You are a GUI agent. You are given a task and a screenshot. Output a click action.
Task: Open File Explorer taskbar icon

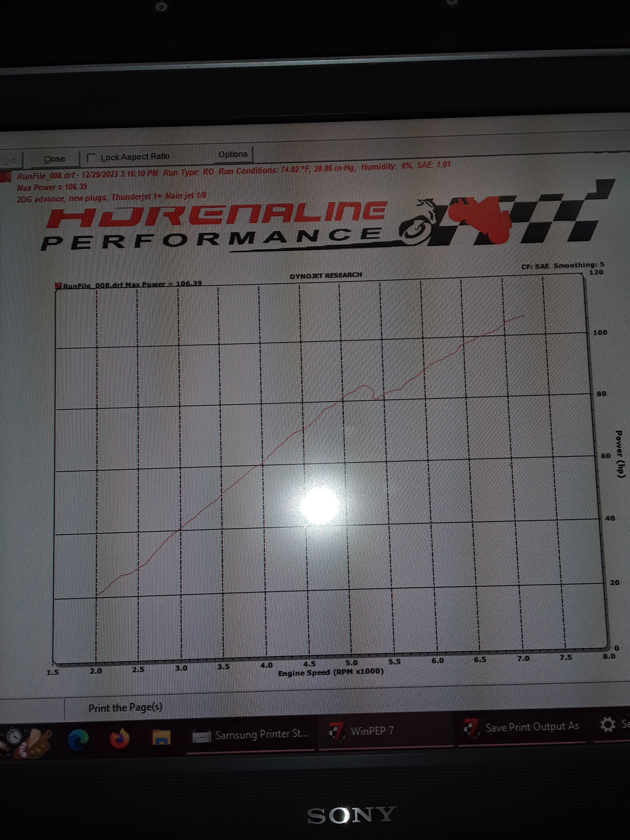(x=161, y=738)
